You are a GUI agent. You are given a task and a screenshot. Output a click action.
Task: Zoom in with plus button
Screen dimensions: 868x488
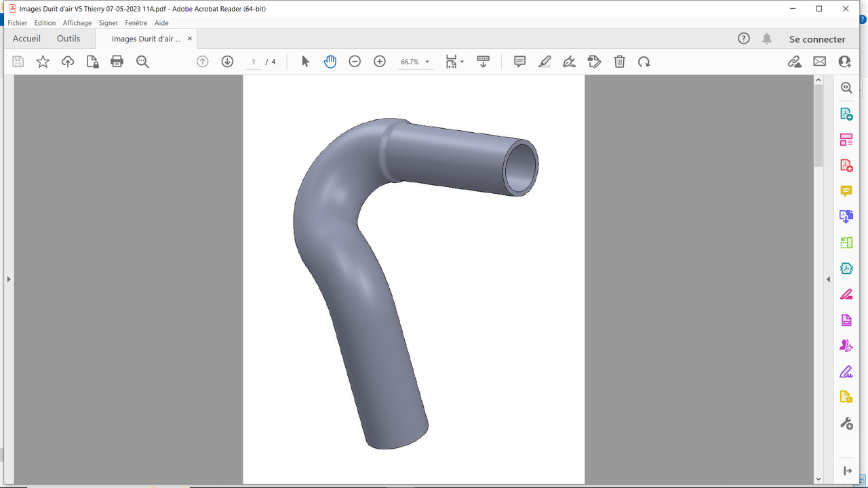380,62
